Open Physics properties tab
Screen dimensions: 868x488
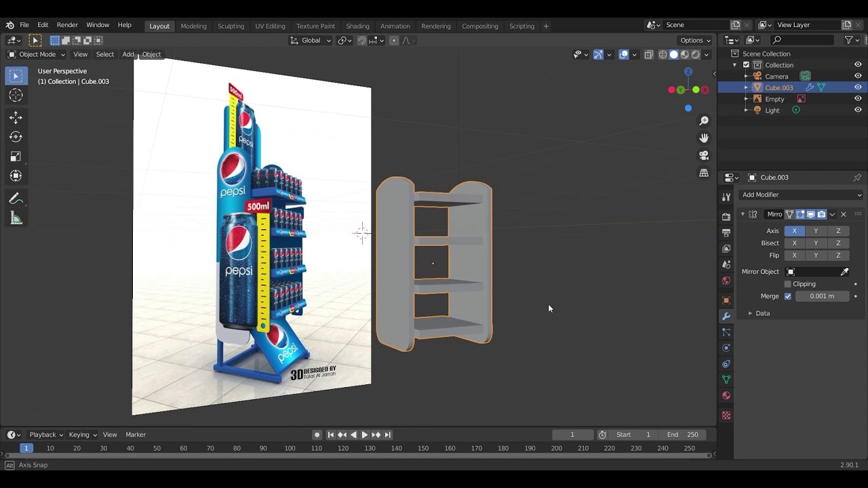[726, 348]
